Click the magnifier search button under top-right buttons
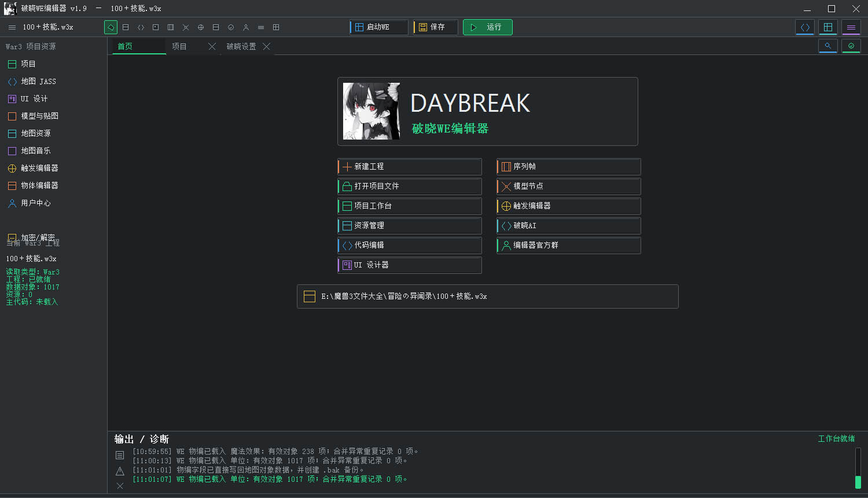This screenshot has width=868, height=498. [x=828, y=46]
